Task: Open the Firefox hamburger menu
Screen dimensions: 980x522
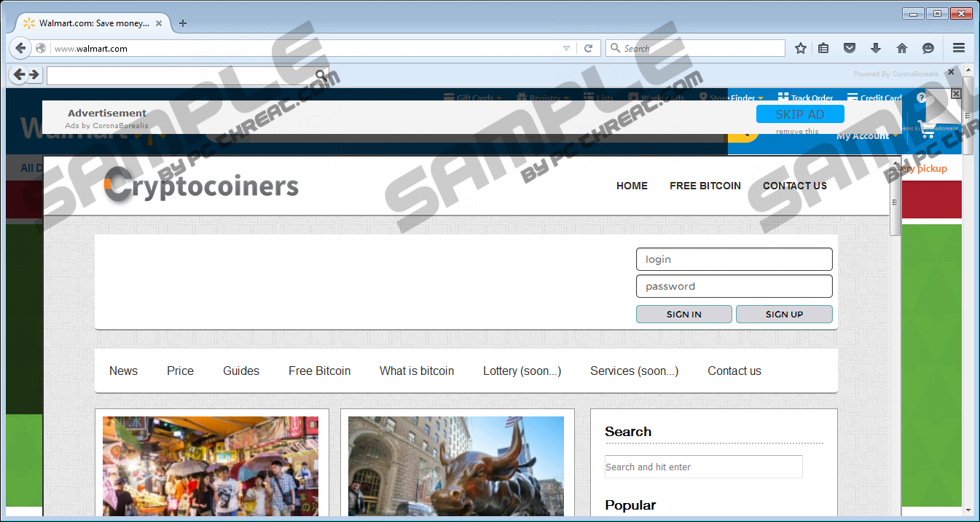Action: click(959, 48)
